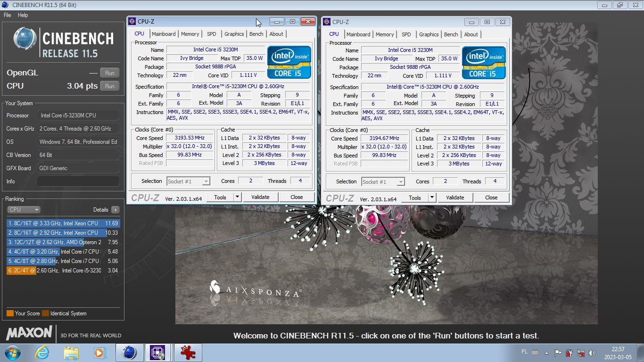Switch to SPD tab in right CPU-Z
Image resolution: width=644 pixels, height=362 pixels.
(x=406, y=34)
